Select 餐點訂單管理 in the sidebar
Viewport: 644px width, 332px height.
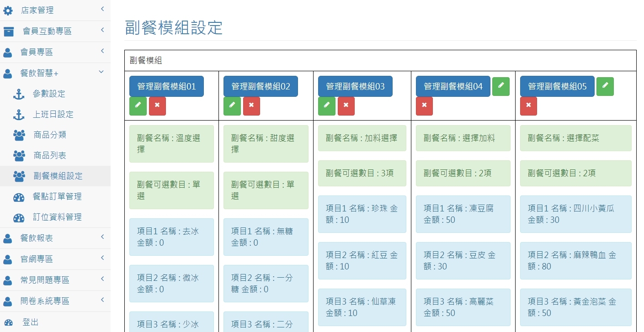pyautogui.click(x=55, y=197)
